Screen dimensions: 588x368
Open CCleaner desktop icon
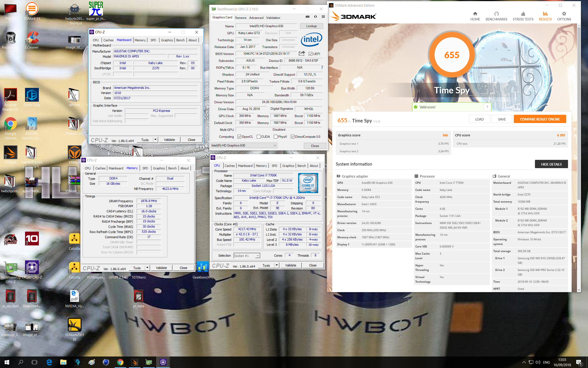coord(32,40)
